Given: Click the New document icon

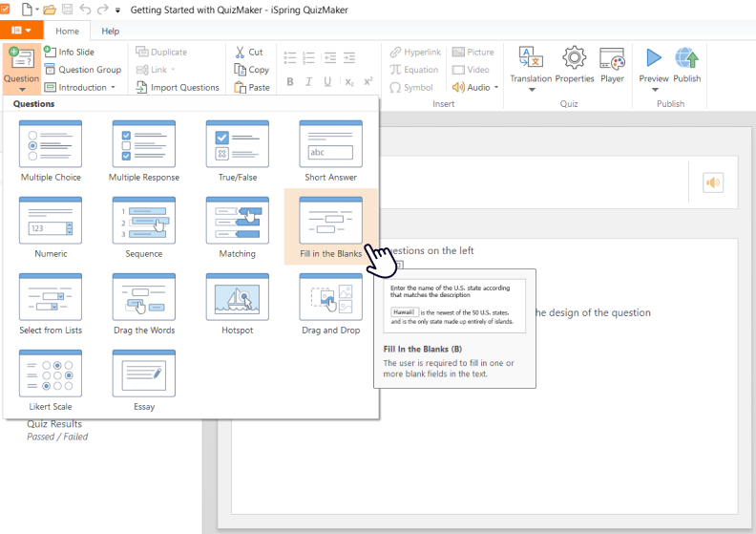Looking at the screenshot, I should pos(27,10).
